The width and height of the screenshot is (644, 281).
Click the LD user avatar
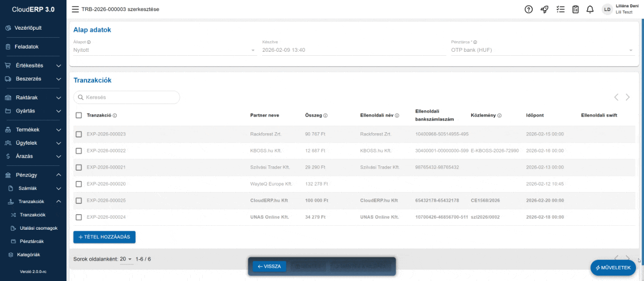[x=607, y=9]
